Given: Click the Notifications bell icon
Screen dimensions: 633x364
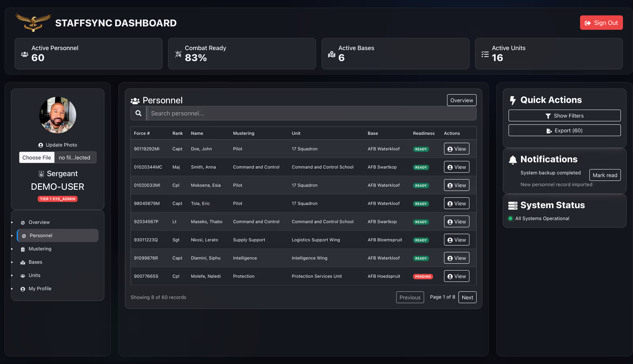Looking at the screenshot, I should (x=513, y=160).
